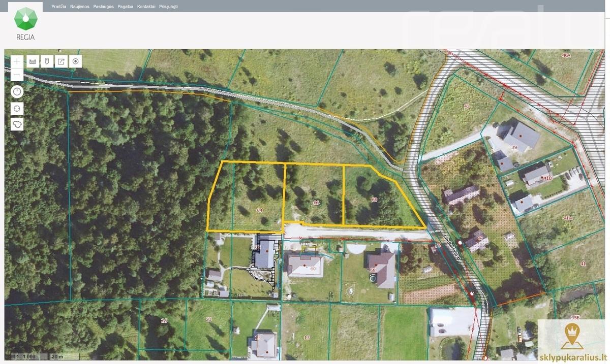The width and height of the screenshot is (610, 364).
Task: Locate my position with crosshair button
Action: (x=17, y=109)
